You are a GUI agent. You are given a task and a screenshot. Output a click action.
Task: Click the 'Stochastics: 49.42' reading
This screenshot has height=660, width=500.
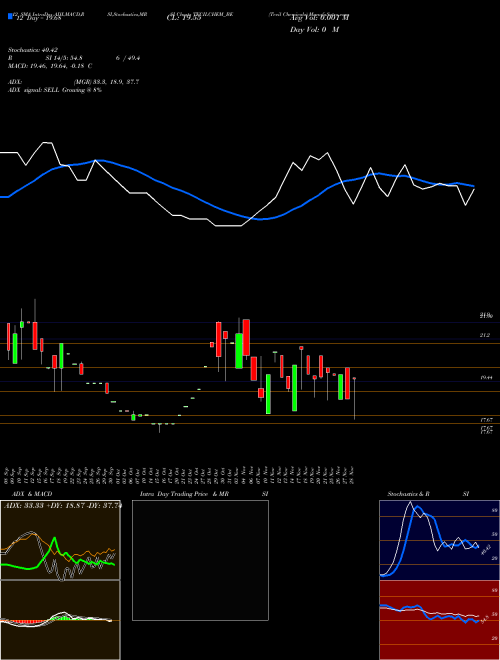click(32, 50)
